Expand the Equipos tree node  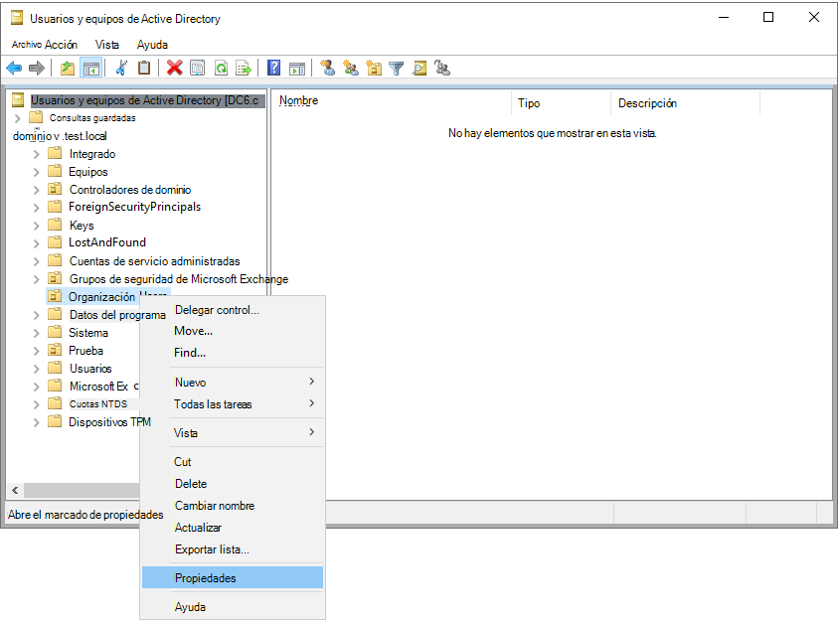(x=36, y=172)
